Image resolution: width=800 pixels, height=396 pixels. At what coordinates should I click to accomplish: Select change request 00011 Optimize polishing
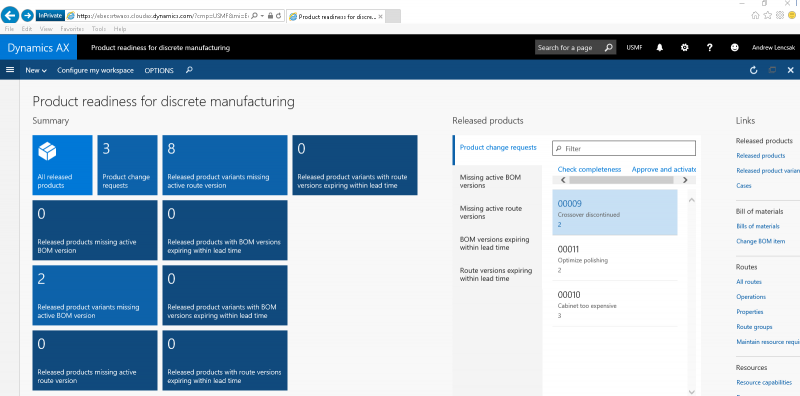(x=615, y=258)
